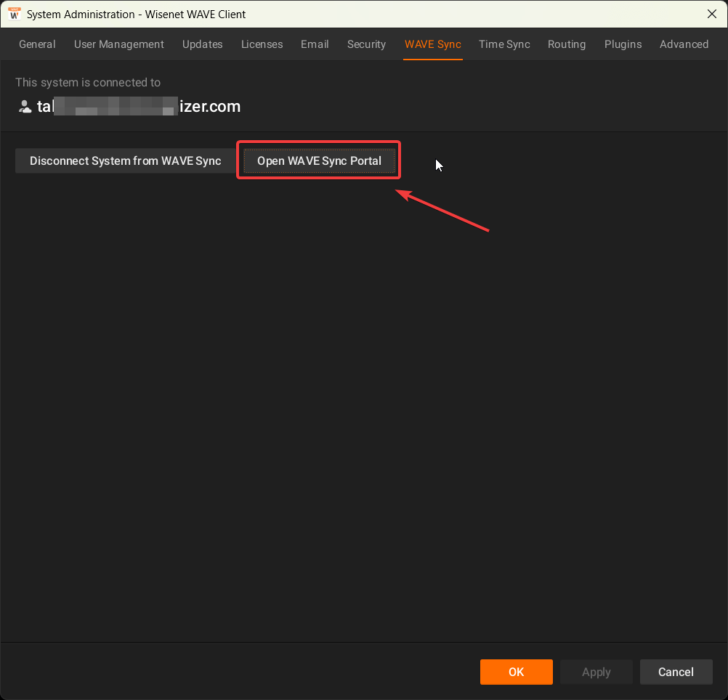Image resolution: width=728 pixels, height=700 pixels.
Task: Click the 'This system is connected to' label
Action: [88, 83]
